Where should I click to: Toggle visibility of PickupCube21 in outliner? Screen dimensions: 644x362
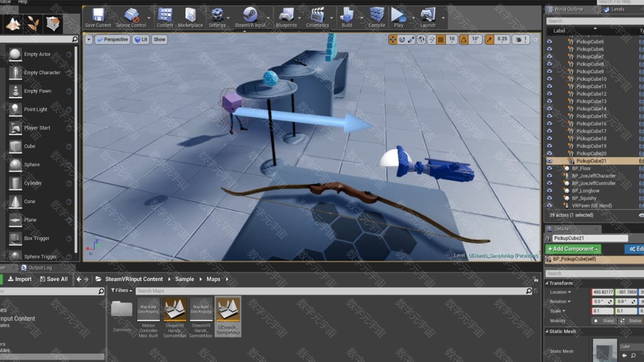549,161
